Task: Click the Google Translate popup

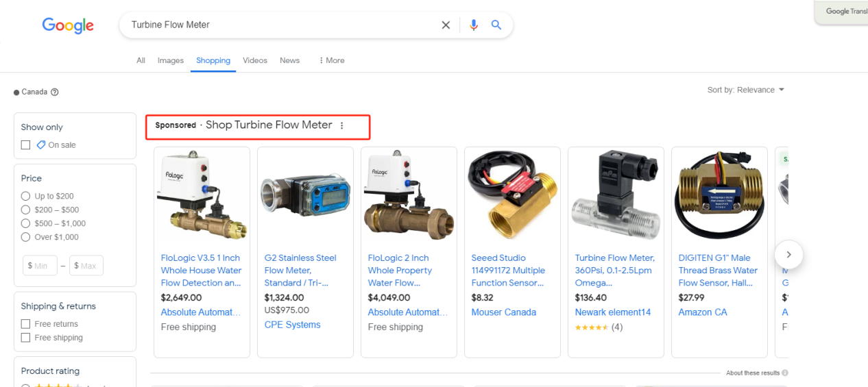Action: pyautogui.click(x=842, y=12)
